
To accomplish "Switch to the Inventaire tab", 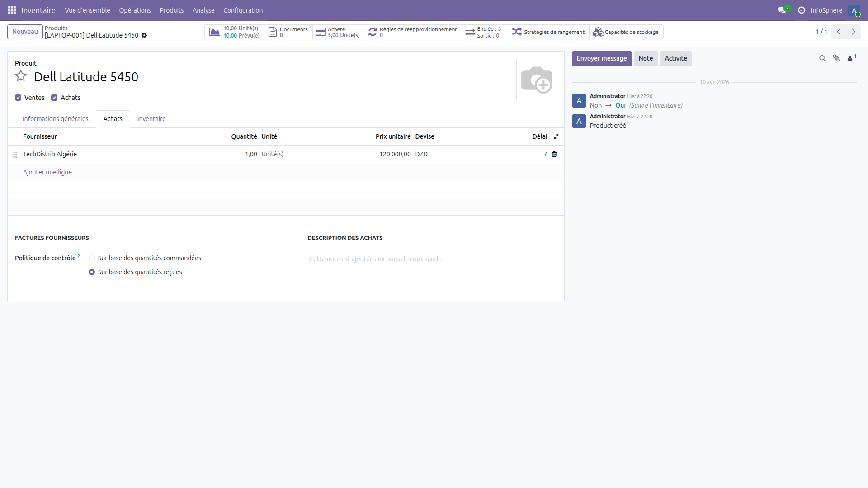I will tap(151, 119).
